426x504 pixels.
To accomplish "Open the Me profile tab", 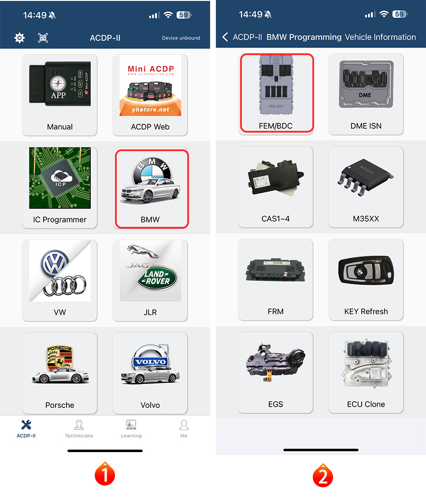I will tap(184, 429).
